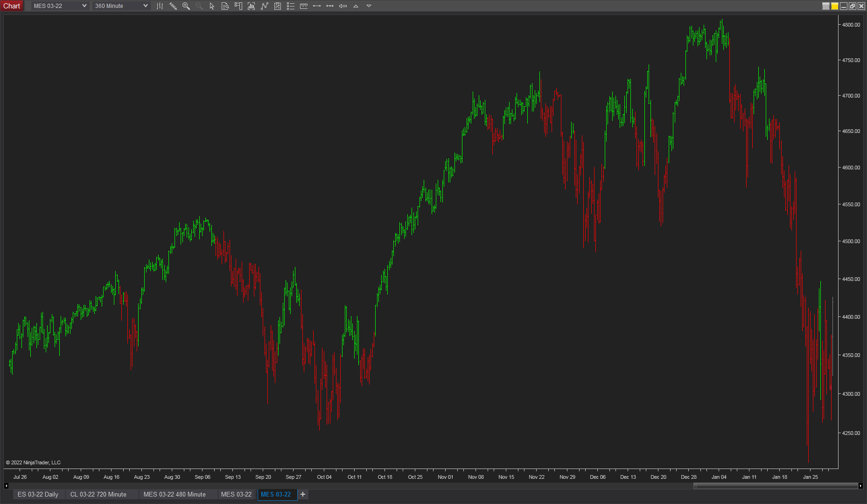The height and width of the screenshot is (504, 867).
Task: Click the down triangle toolbar icon
Action: [369, 6]
